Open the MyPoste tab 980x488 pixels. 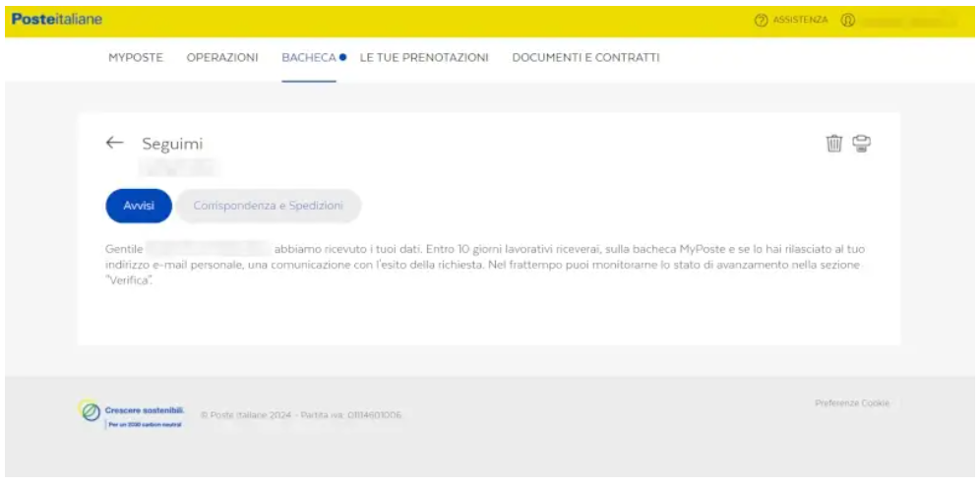point(136,57)
